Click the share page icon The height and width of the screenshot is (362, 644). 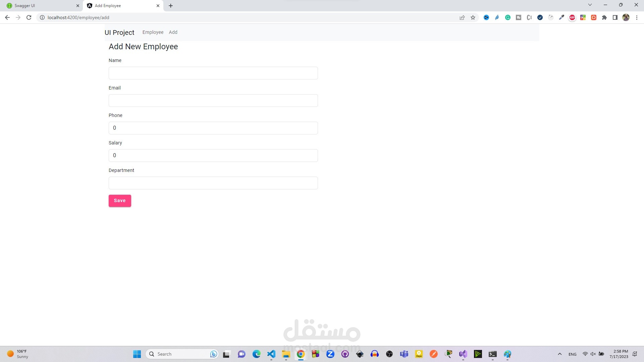462,17
